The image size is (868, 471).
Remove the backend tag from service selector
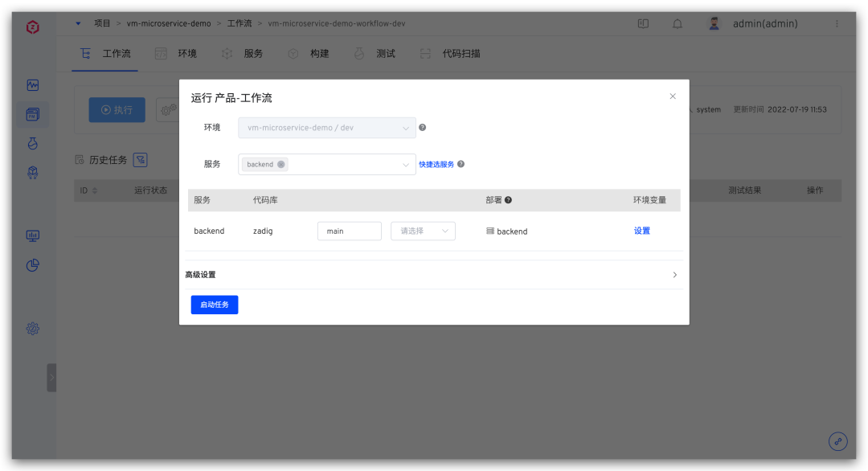[281, 165]
